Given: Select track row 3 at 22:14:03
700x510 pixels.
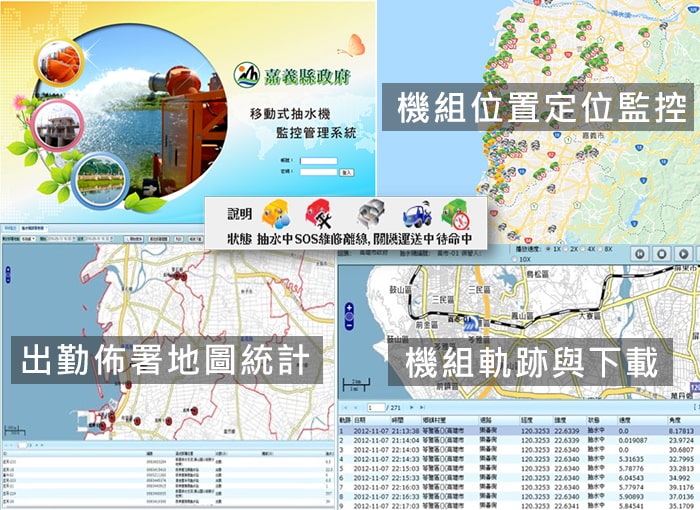Looking at the screenshot, I should click(519, 450).
